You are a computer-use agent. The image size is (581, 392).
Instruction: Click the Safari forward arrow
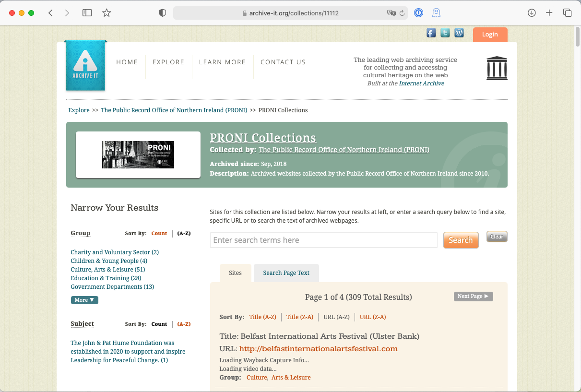point(67,13)
